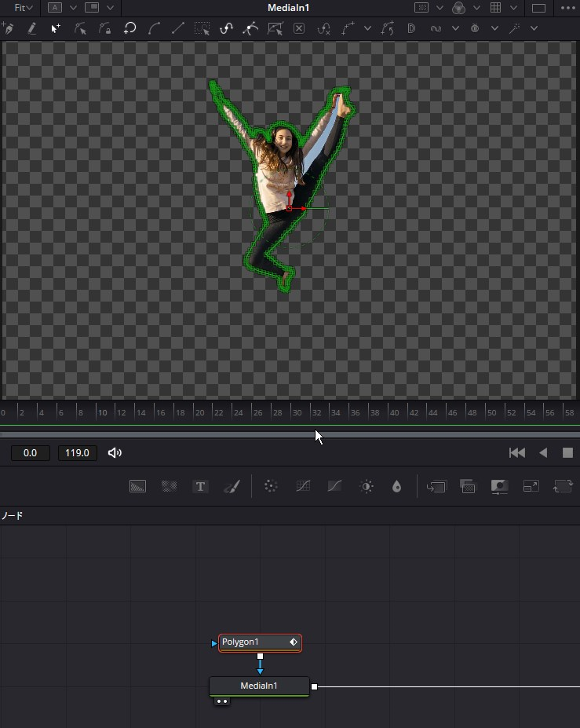Click the render range start field 0.0

tap(30, 452)
